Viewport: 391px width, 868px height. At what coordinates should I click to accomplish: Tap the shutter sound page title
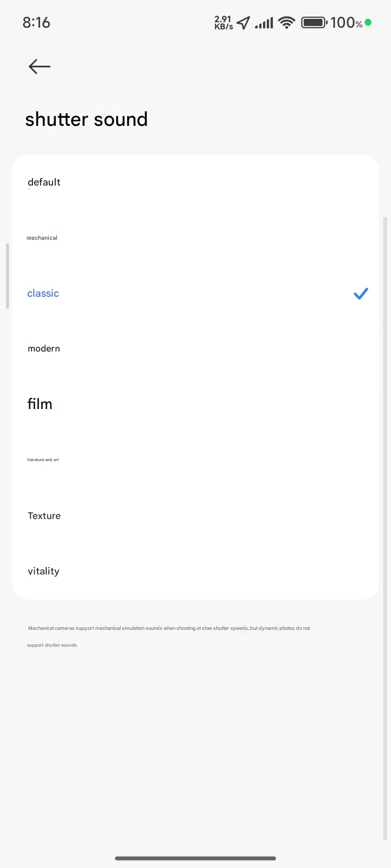point(86,119)
